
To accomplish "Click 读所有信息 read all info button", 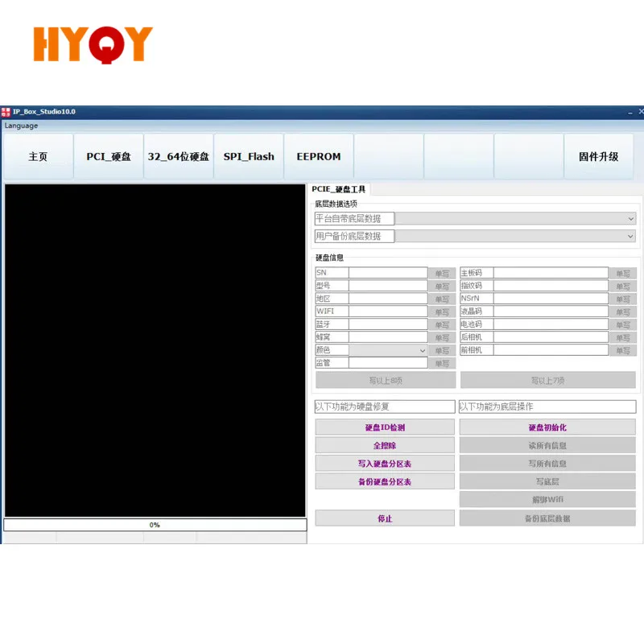I will click(x=547, y=445).
